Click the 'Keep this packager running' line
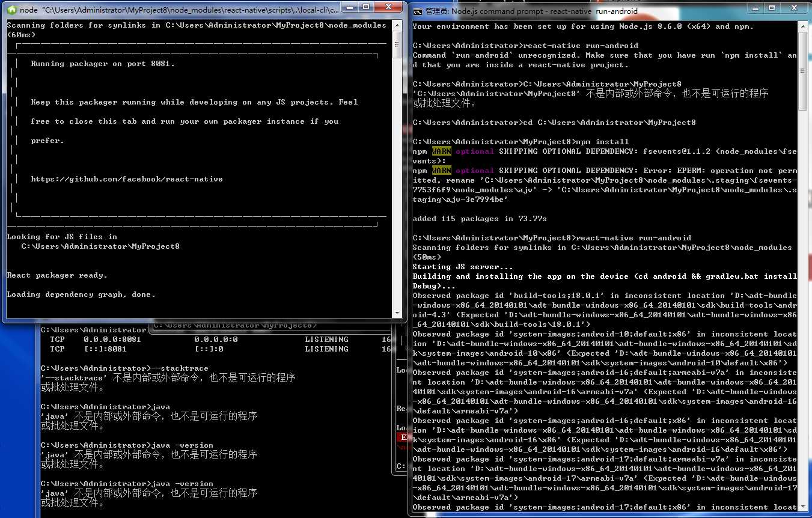 pyautogui.click(x=194, y=102)
